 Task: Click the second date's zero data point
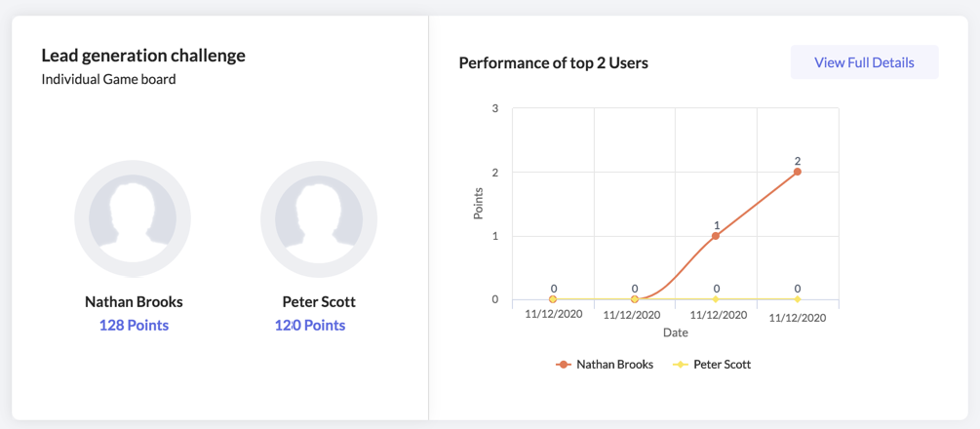click(635, 299)
